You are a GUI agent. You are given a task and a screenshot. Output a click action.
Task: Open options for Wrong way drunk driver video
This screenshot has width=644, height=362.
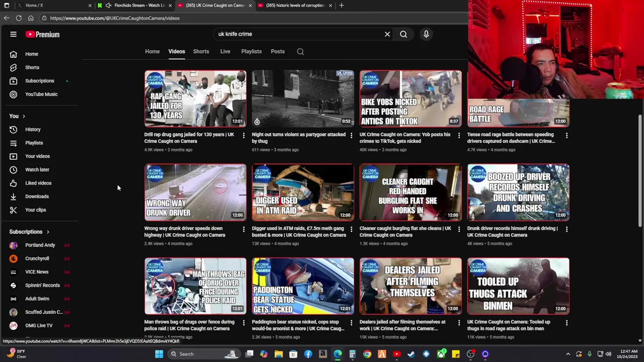coord(244,229)
